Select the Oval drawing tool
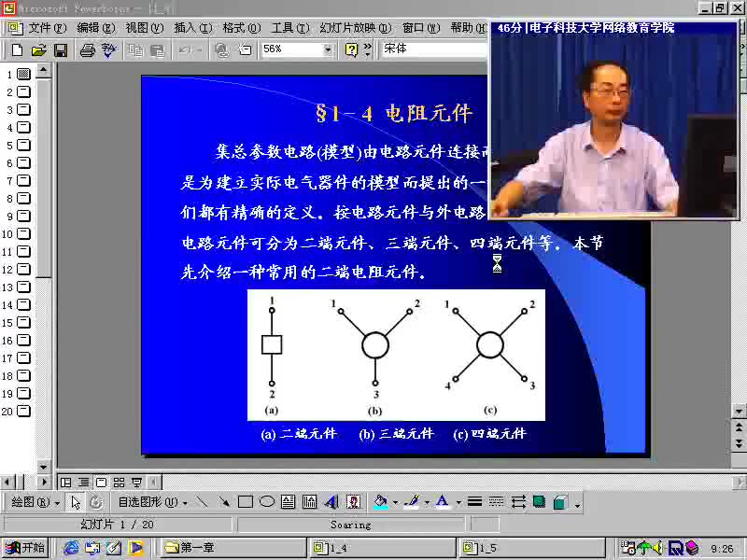 pyautogui.click(x=267, y=501)
